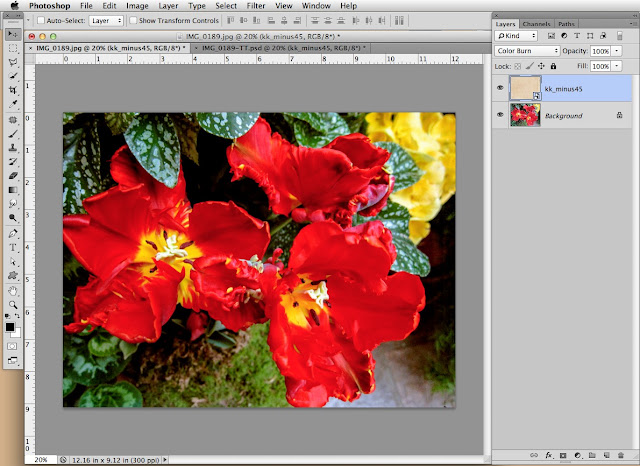Select the Custom Shape tool
The width and height of the screenshot is (640, 466).
[x=13, y=275]
